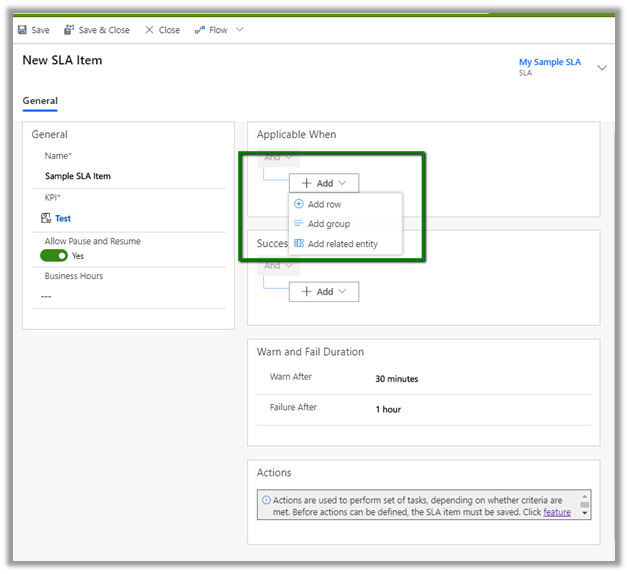Open the Add dropdown in Success Criteria

324,292
